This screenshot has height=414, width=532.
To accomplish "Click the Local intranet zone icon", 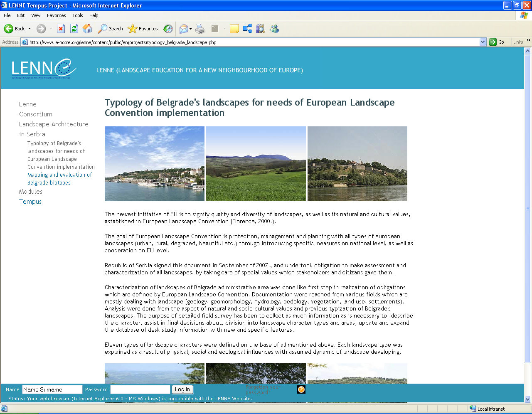I will tap(473, 409).
